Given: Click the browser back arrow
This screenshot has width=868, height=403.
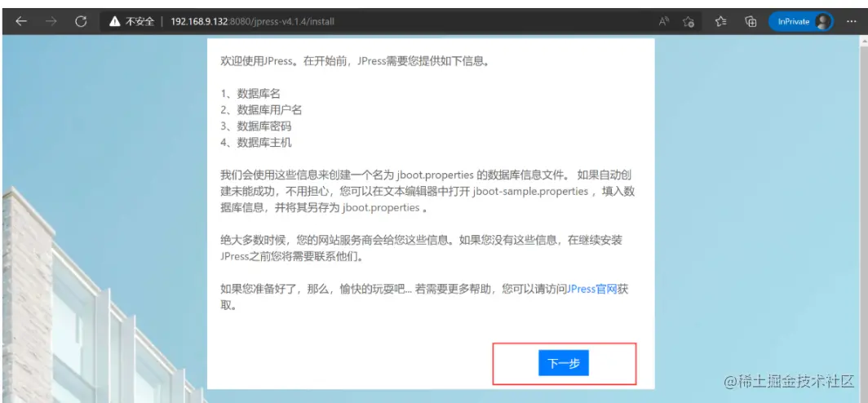Looking at the screenshot, I should coord(21,21).
